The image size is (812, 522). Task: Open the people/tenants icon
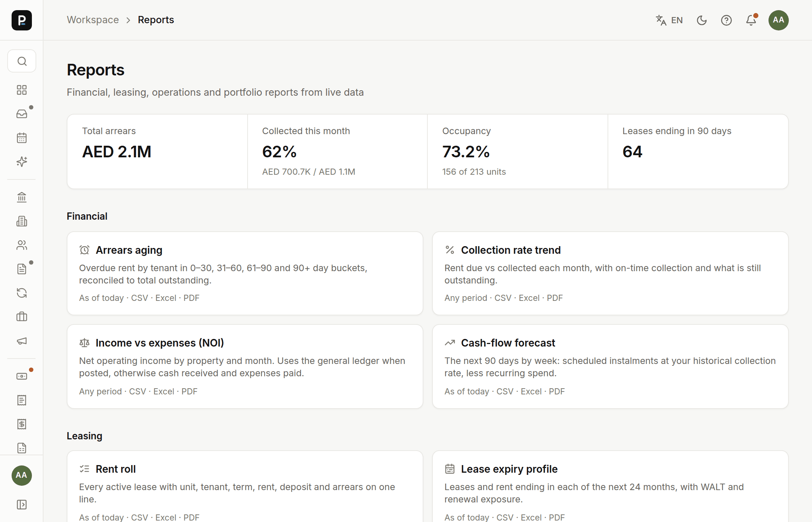[22, 245]
